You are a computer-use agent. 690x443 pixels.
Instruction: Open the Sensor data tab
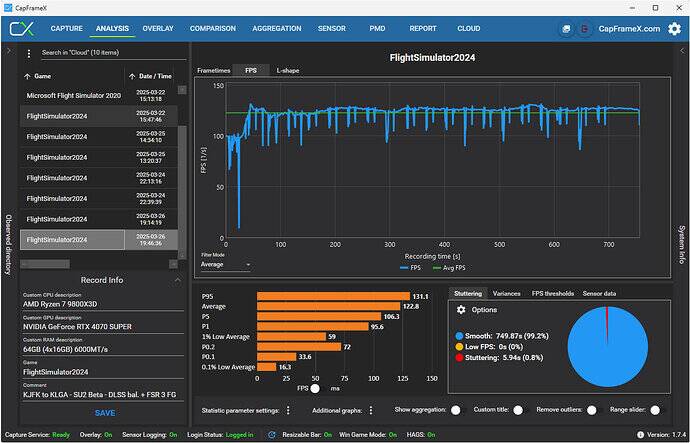599,293
